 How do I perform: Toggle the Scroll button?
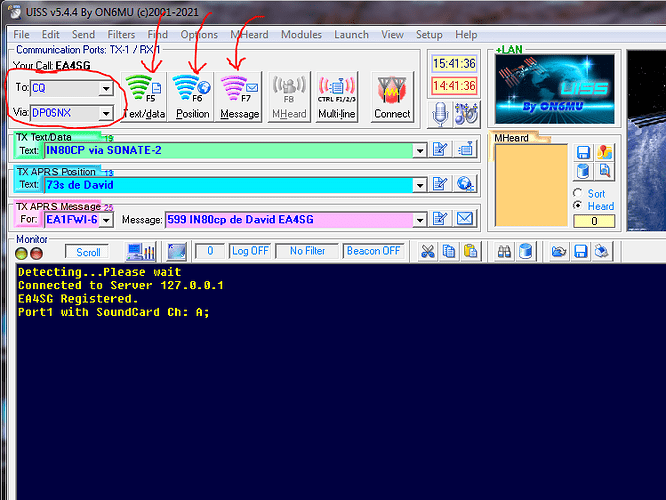pyautogui.click(x=87, y=252)
